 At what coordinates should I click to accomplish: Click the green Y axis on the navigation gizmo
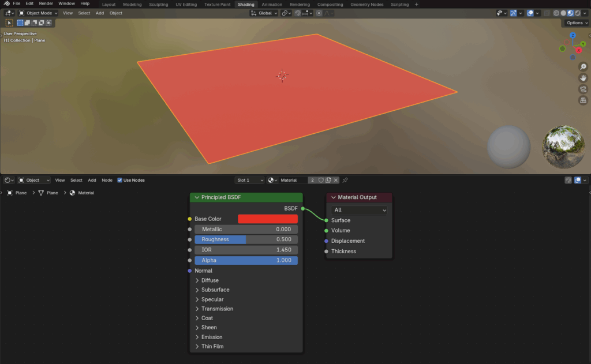[583, 44]
